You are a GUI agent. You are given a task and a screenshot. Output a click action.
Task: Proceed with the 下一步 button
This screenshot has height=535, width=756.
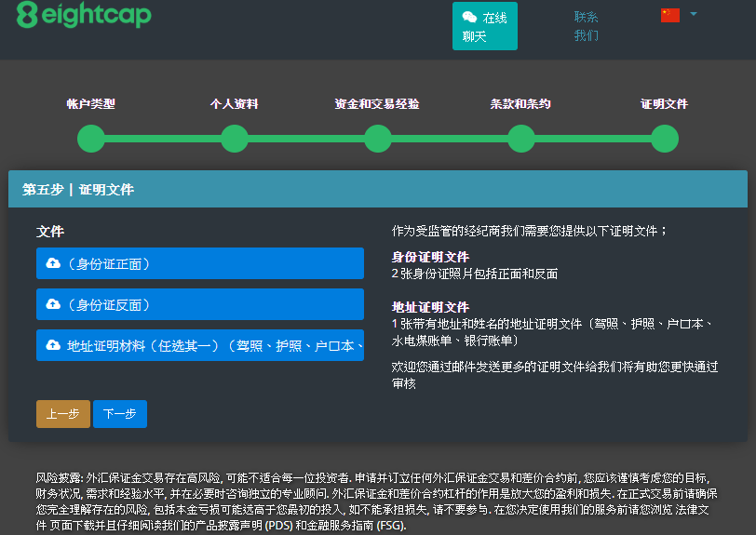point(120,414)
